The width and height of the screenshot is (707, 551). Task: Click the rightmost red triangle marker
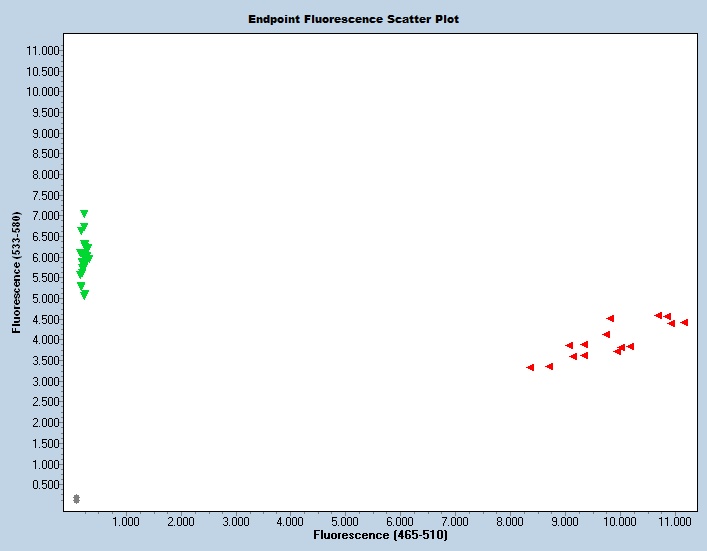684,323
